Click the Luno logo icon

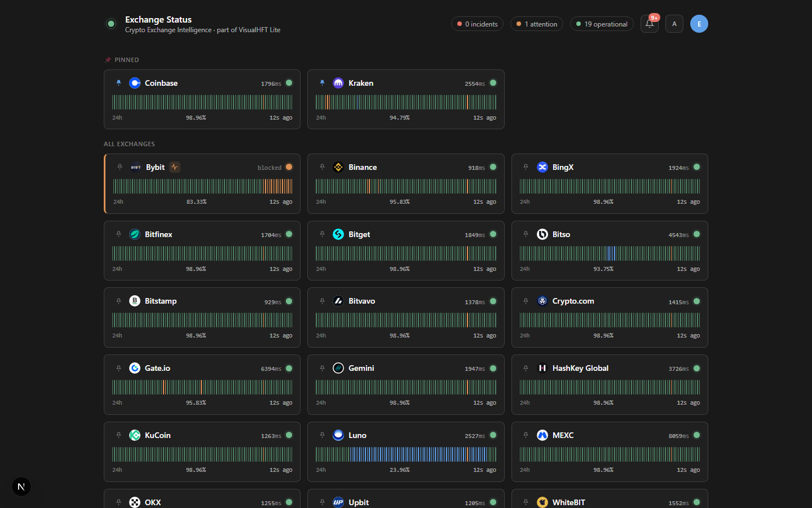338,435
